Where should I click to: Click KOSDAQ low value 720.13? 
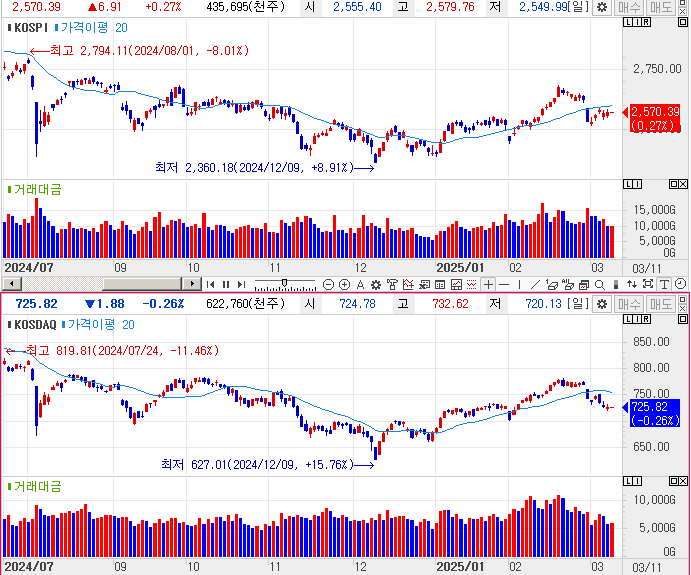point(543,304)
